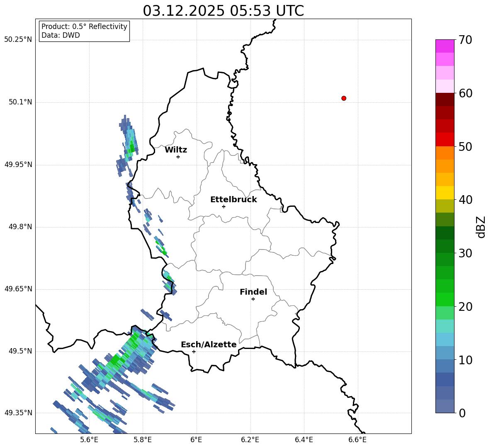
Task: Click the 49.65°N latitude label
Action: click(x=18, y=289)
